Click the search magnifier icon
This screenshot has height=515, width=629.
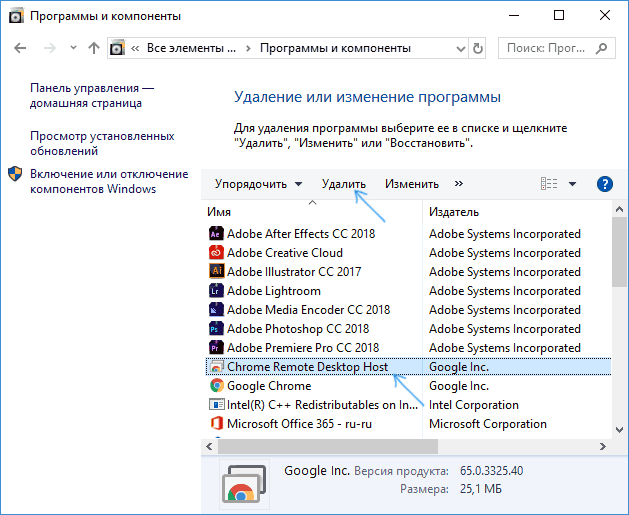tap(601, 48)
